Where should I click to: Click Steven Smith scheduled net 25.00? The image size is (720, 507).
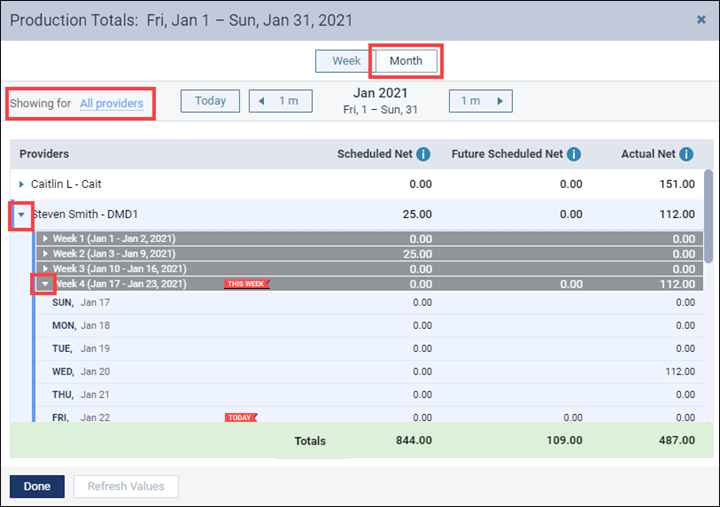pyautogui.click(x=417, y=214)
